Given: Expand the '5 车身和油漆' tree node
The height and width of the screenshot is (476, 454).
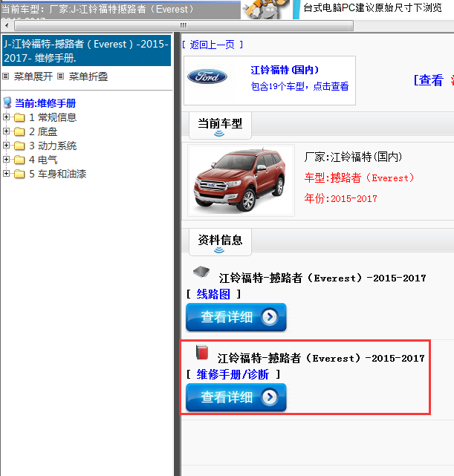Looking at the screenshot, I should tap(6, 173).
